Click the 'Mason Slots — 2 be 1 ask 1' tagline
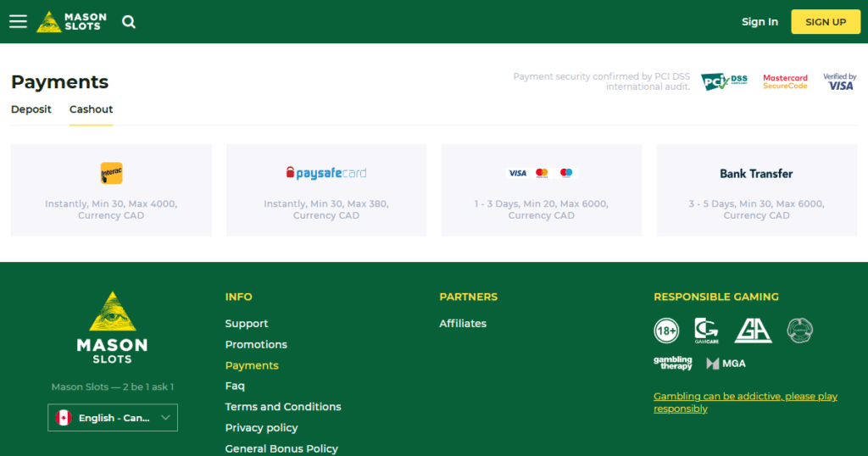 click(113, 386)
